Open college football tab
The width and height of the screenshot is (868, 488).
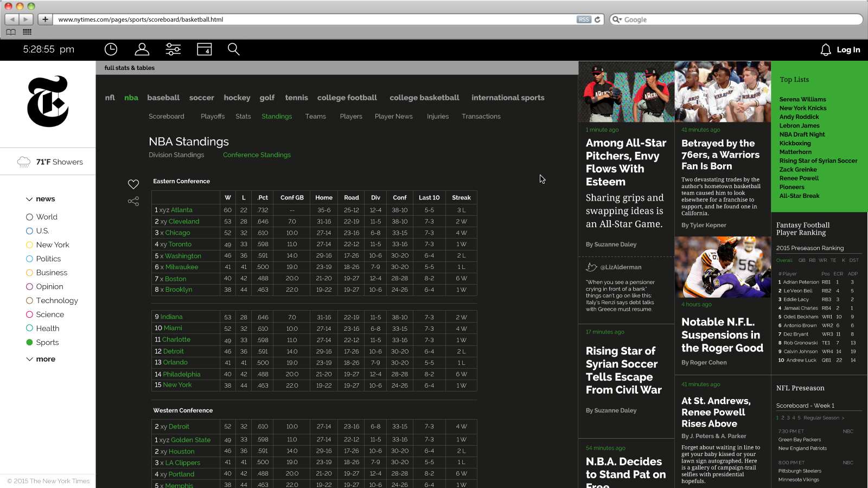(x=347, y=98)
